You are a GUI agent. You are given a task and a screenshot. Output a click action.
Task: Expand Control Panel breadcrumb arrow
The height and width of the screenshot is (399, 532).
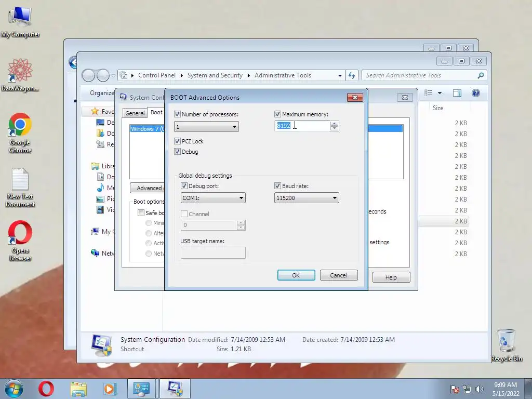[x=182, y=75]
